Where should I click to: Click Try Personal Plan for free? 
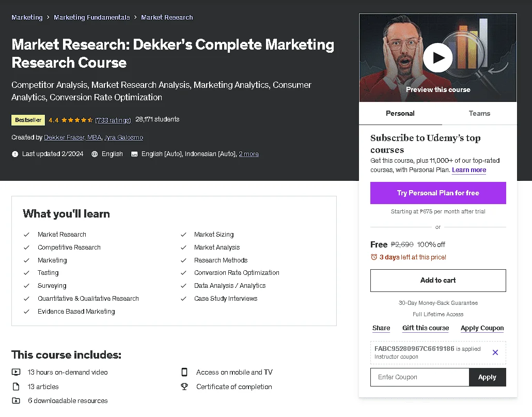pyautogui.click(x=438, y=193)
